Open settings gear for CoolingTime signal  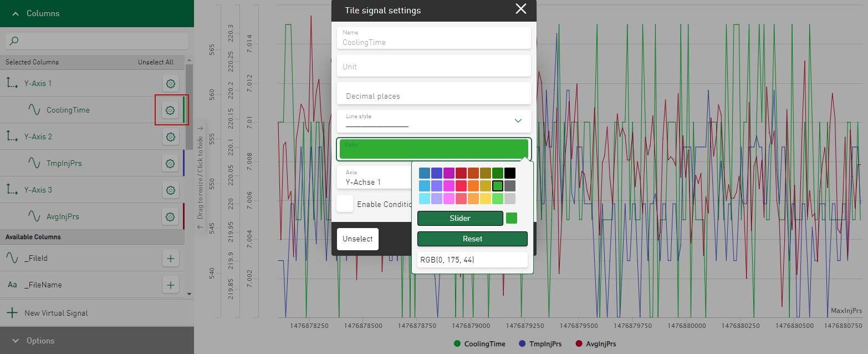coord(171,110)
